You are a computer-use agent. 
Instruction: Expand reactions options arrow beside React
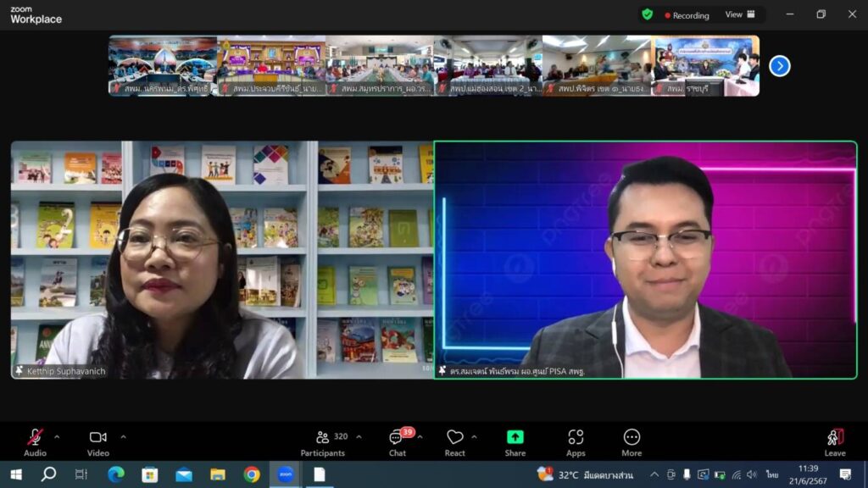(475, 437)
